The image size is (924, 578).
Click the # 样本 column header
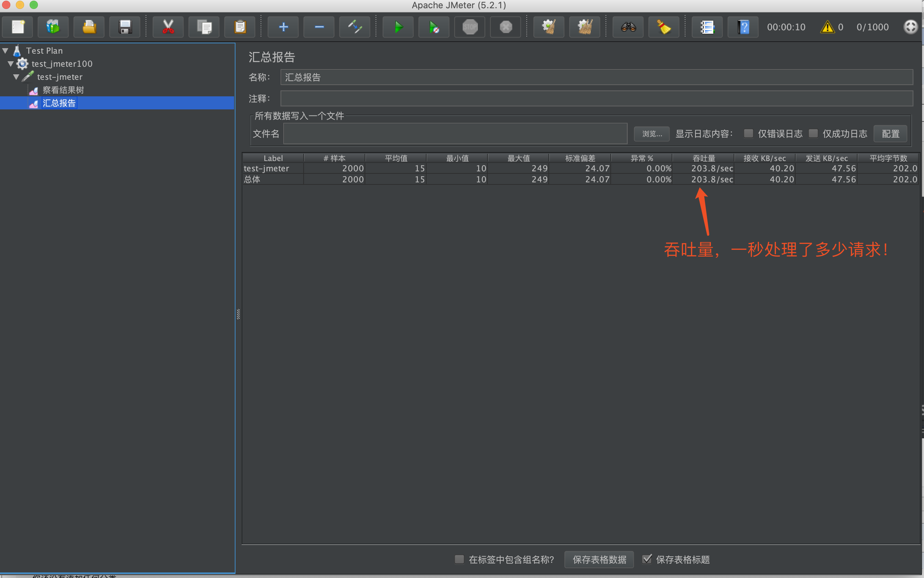click(335, 158)
